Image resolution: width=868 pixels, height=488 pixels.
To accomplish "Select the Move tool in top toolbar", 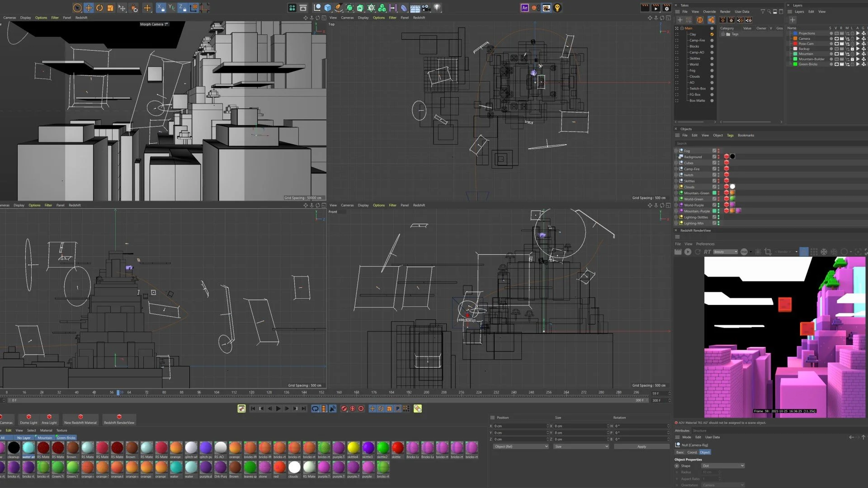I will pyautogui.click(x=89, y=8).
